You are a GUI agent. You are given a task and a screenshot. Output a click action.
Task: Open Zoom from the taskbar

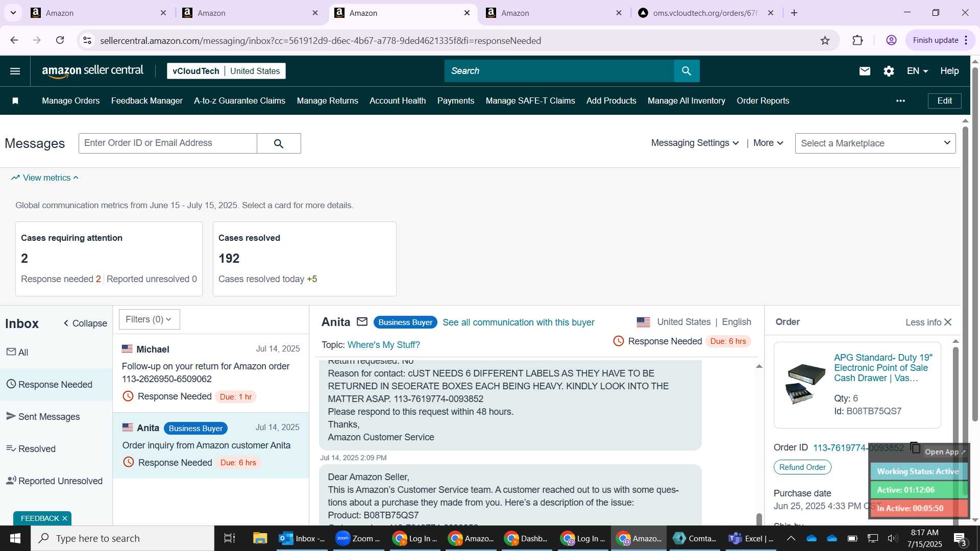[358, 538]
